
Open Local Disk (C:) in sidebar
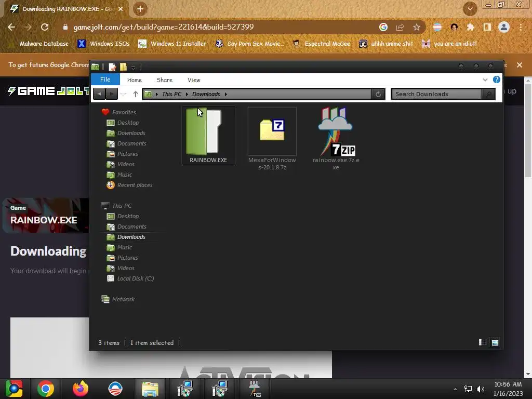coord(130,278)
